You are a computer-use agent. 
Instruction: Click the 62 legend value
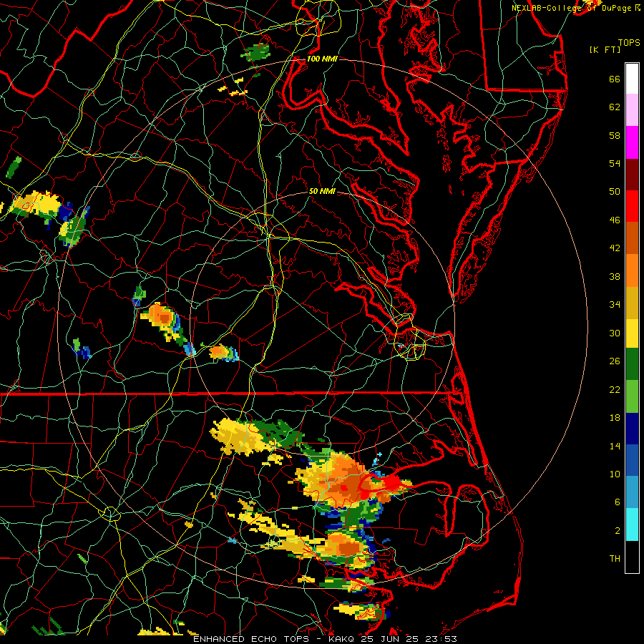click(615, 107)
